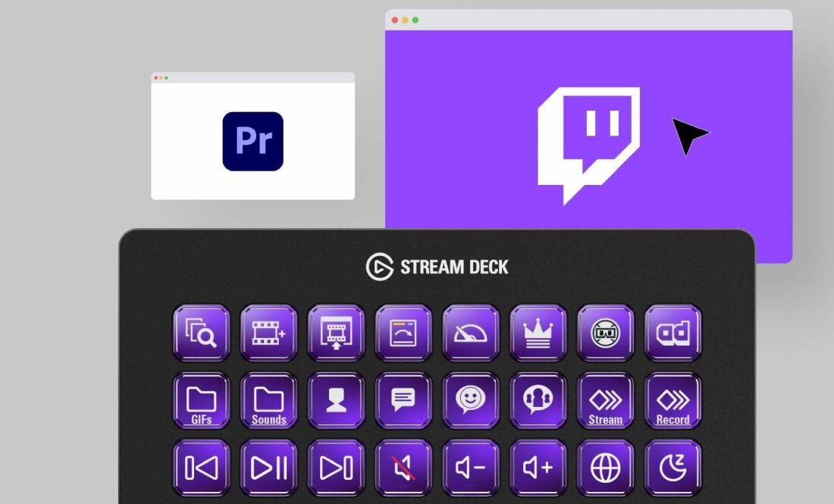Tap the picture window key

tap(403, 333)
